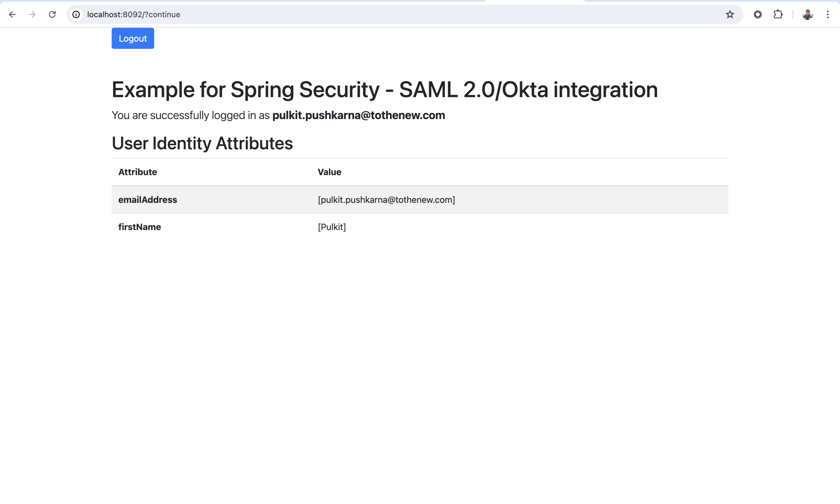The width and height of the screenshot is (840, 504).
Task: Click the browser back arrow
Action: click(x=12, y=15)
